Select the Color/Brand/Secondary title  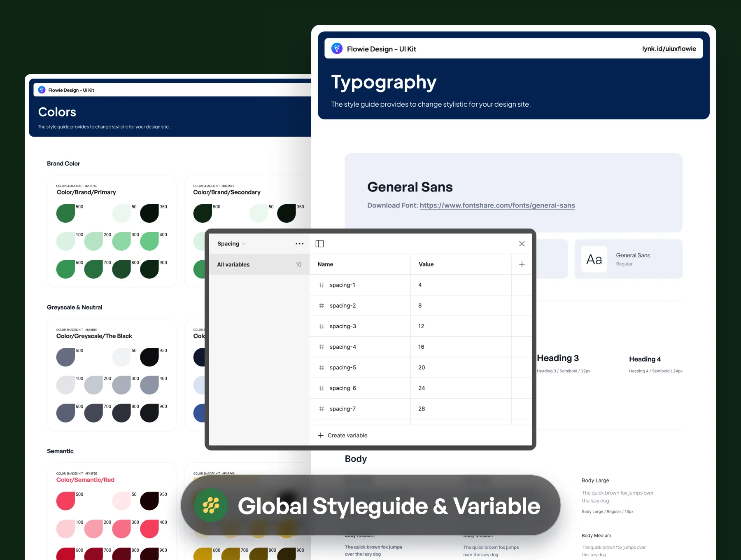(227, 192)
